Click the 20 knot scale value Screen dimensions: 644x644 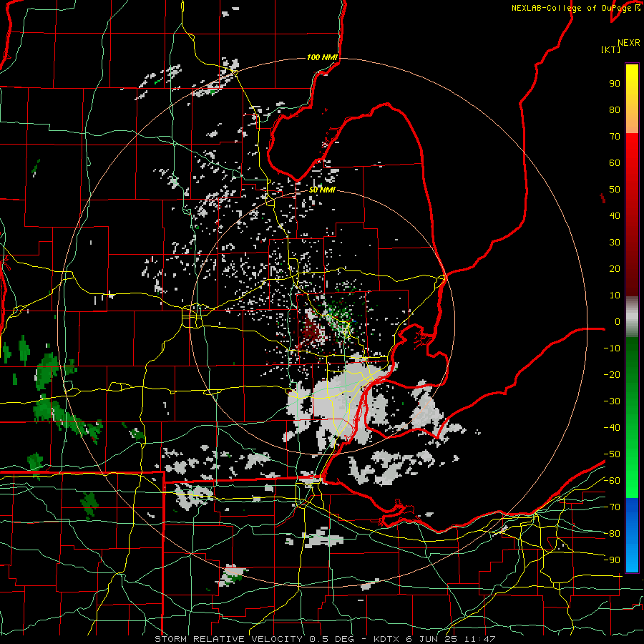[x=615, y=268]
